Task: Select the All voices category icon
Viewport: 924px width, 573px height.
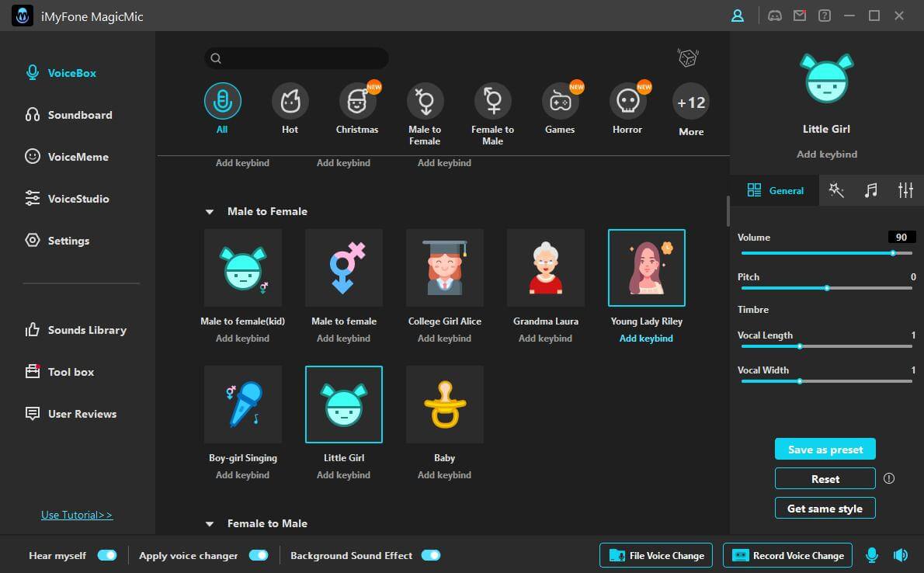Action: click(222, 101)
